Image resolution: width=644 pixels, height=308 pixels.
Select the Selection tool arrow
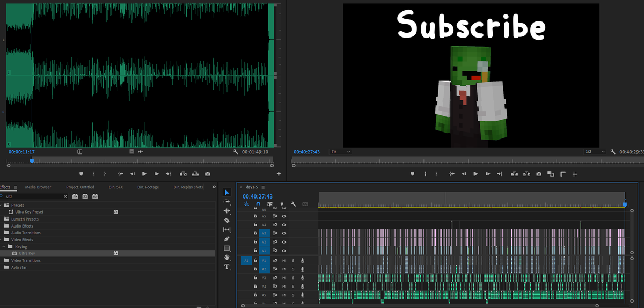click(x=226, y=192)
